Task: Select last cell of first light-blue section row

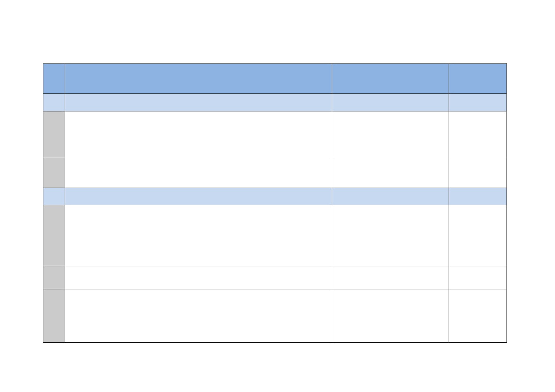Action: 478,102
